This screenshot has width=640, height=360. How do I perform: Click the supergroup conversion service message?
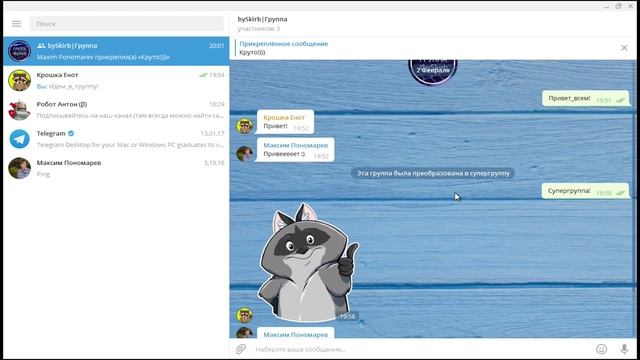click(x=433, y=173)
